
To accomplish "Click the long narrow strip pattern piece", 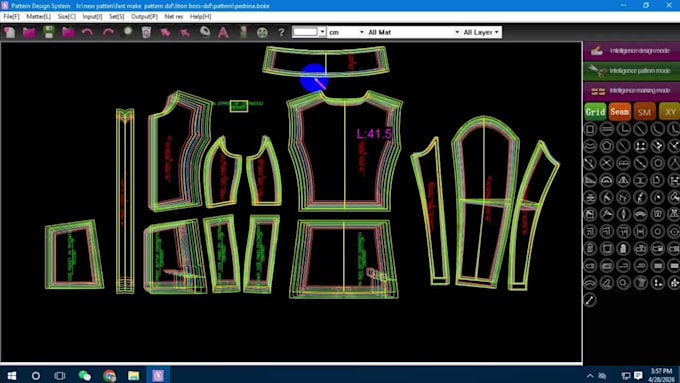I will click(125, 201).
